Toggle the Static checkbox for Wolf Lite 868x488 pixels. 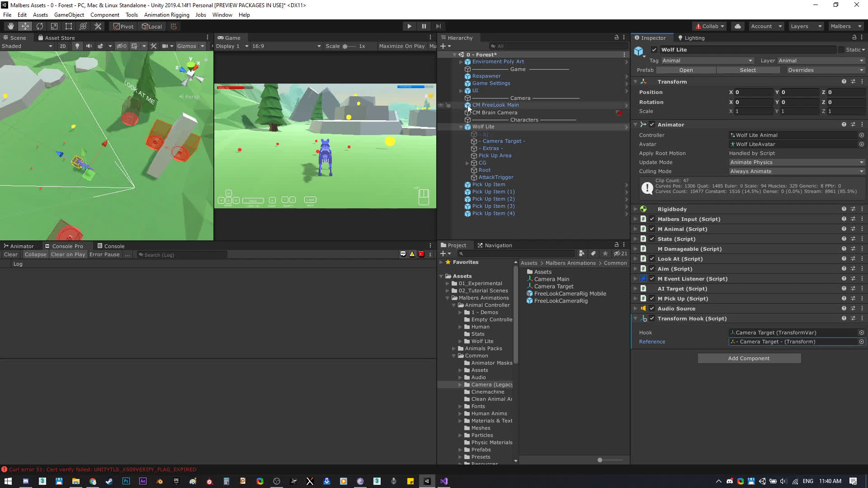coord(841,50)
